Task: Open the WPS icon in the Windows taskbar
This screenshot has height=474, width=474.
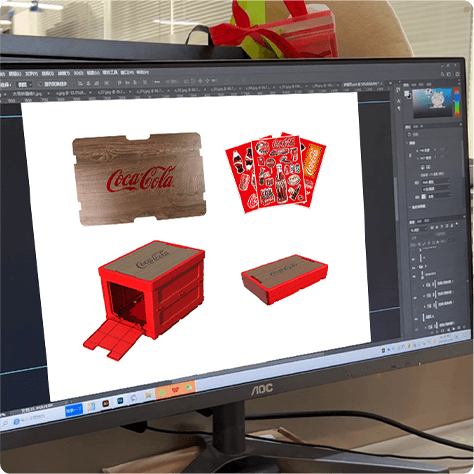Action: [x=175, y=390]
